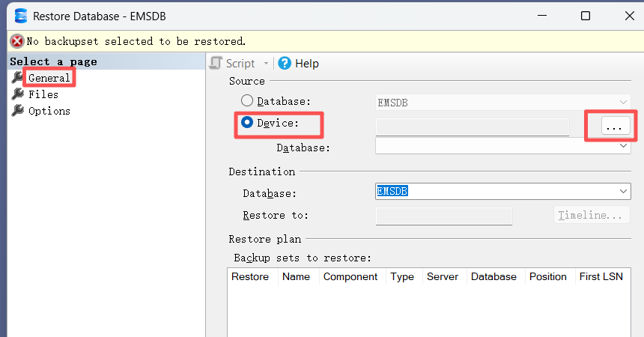
Task: Click the red error icon in warning bar
Action: (x=16, y=41)
